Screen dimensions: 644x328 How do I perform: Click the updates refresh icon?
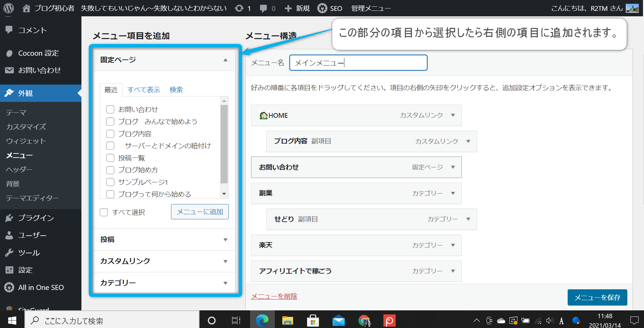coord(239,8)
